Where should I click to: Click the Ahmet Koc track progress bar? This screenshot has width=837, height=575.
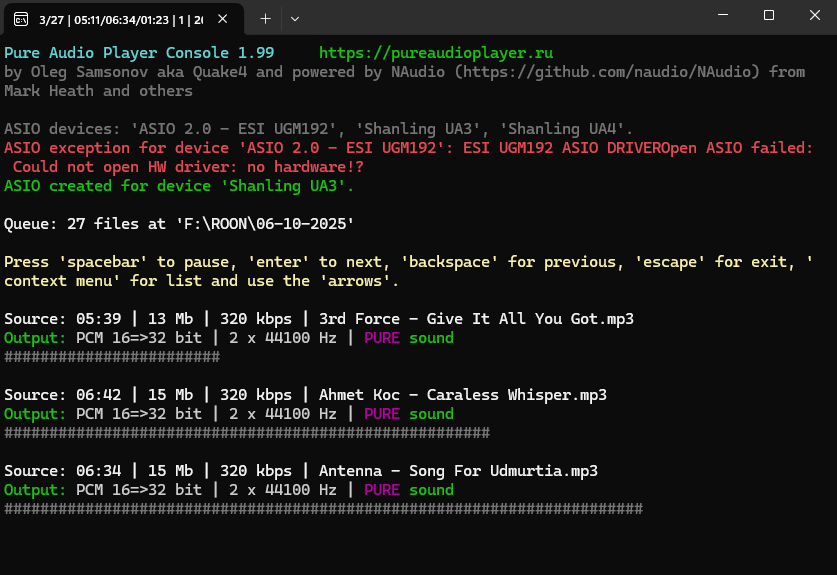coord(247,433)
